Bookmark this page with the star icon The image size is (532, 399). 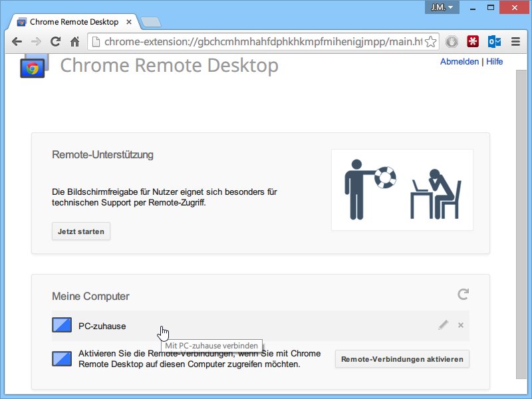click(x=430, y=42)
